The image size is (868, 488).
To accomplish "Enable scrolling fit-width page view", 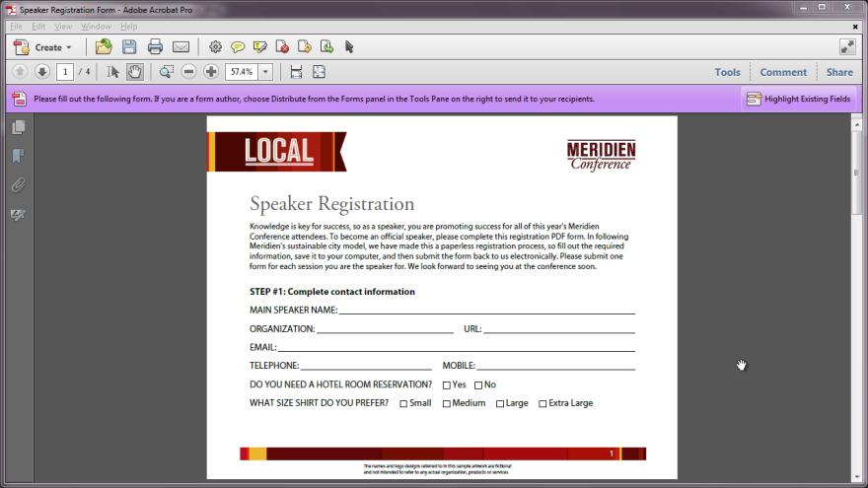I will [296, 72].
